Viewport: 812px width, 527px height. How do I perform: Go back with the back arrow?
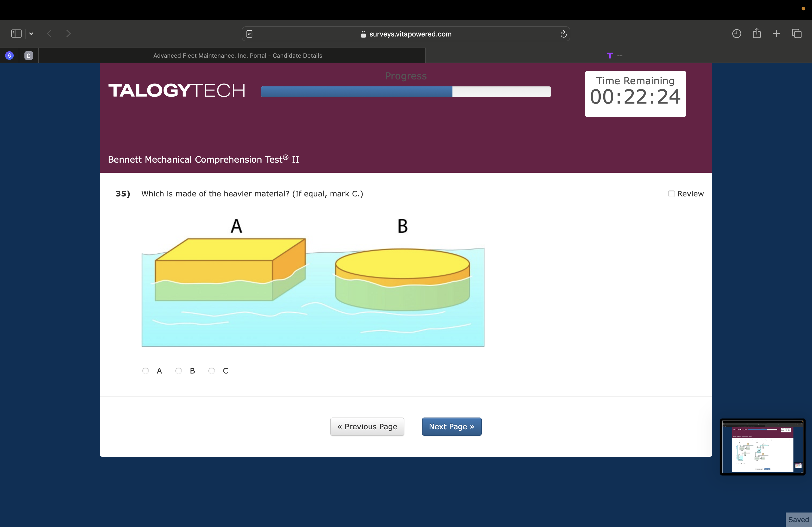click(49, 33)
